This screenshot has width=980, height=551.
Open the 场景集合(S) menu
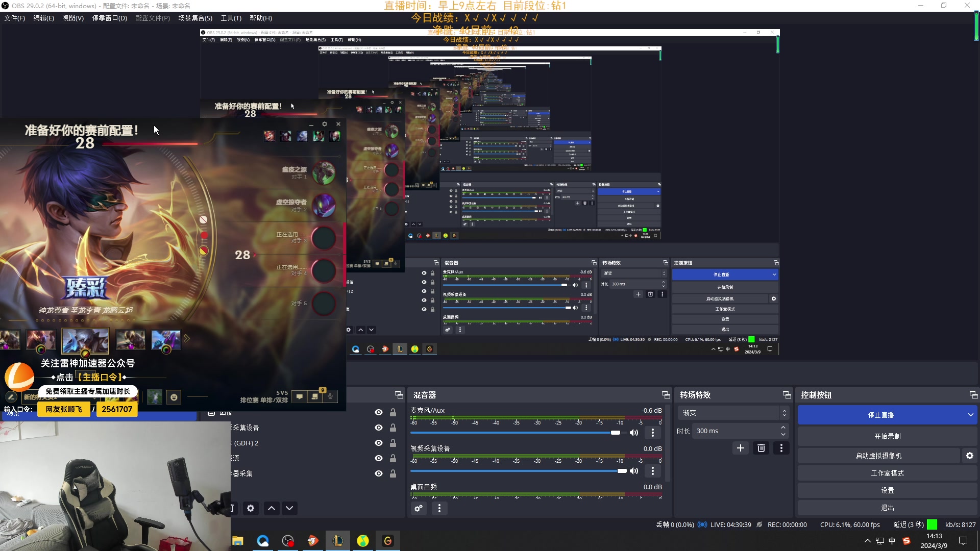pyautogui.click(x=195, y=18)
